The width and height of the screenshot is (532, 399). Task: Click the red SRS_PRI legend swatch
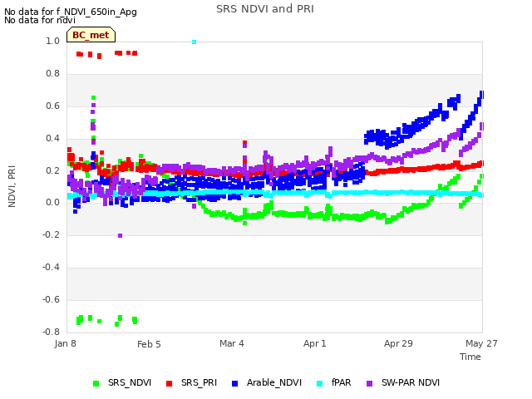click(170, 383)
